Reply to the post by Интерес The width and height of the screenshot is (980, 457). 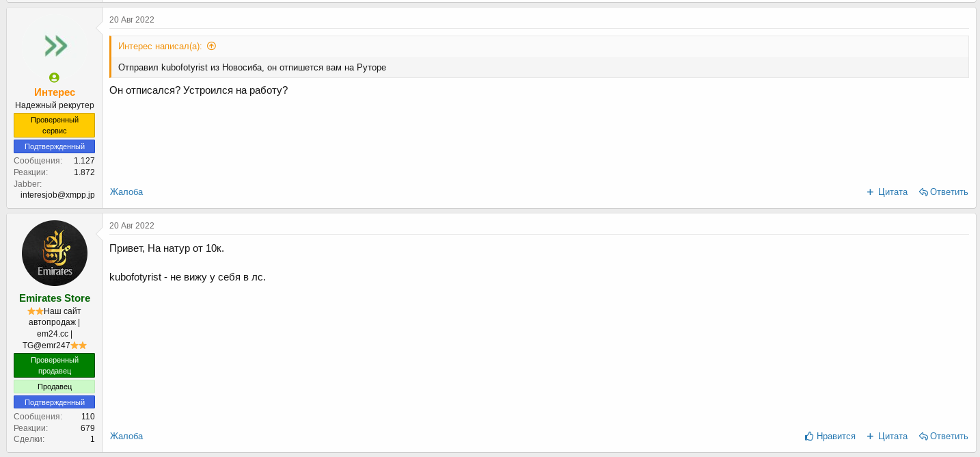(943, 192)
